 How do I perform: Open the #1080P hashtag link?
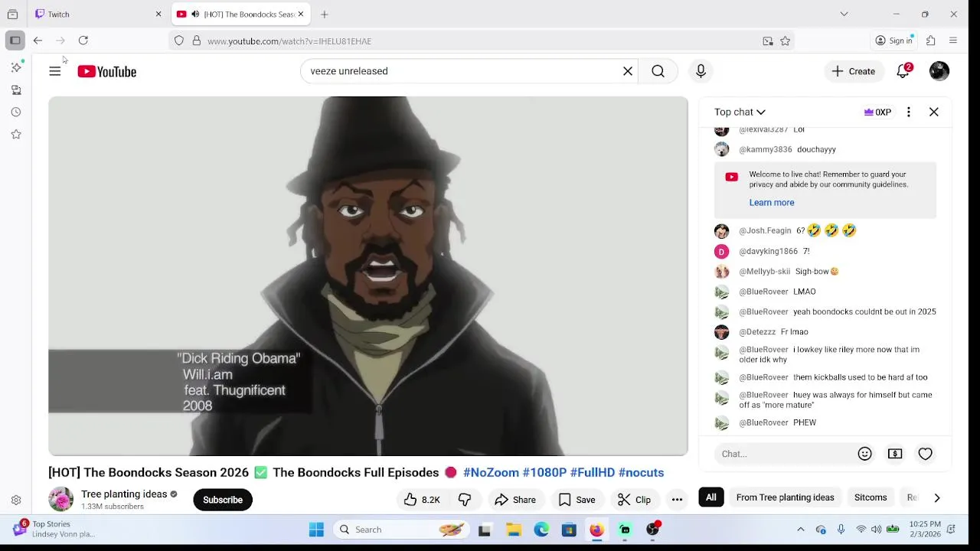click(x=544, y=472)
